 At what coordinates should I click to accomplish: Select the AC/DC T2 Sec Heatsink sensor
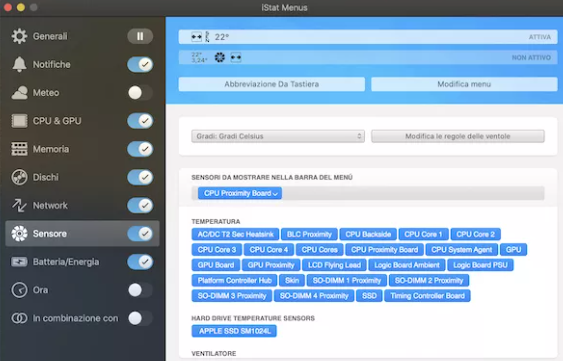(235, 234)
